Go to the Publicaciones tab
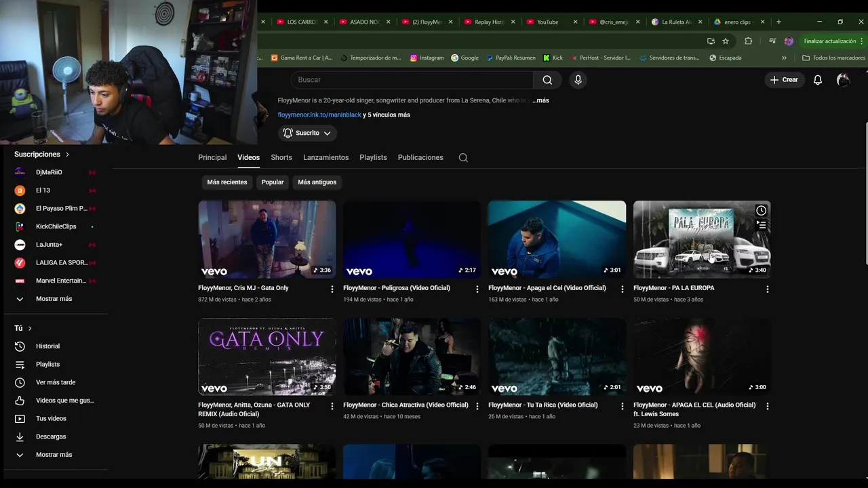868x488 pixels. [420, 157]
